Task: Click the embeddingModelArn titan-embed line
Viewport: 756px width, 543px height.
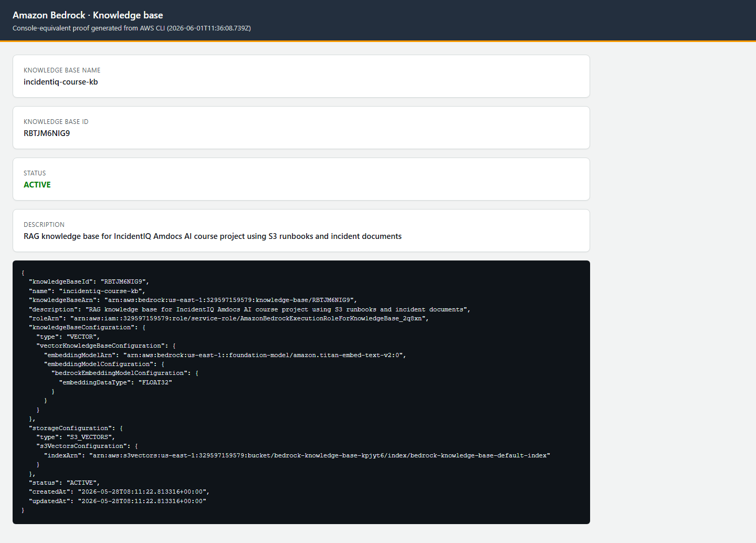Action: [x=225, y=356]
